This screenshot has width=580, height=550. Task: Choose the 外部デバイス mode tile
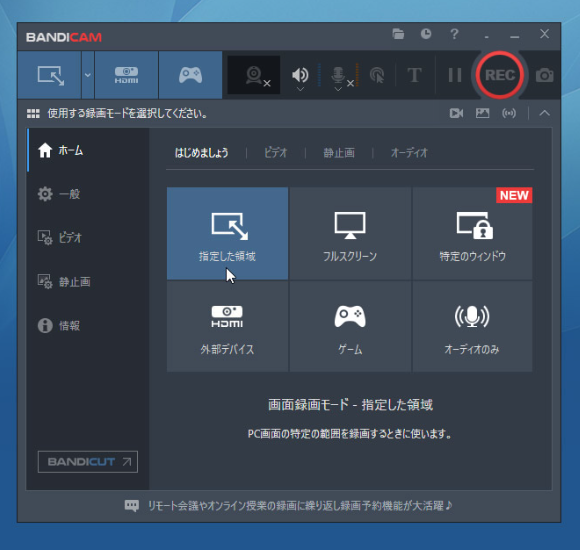coord(227,326)
